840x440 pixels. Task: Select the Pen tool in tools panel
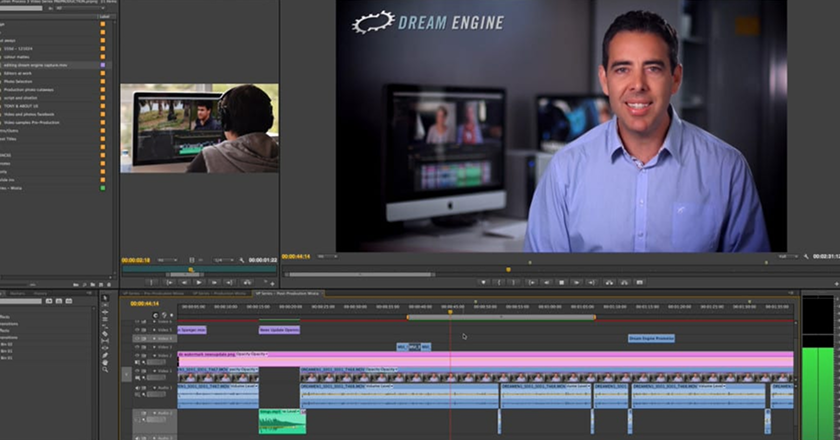(106, 354)
